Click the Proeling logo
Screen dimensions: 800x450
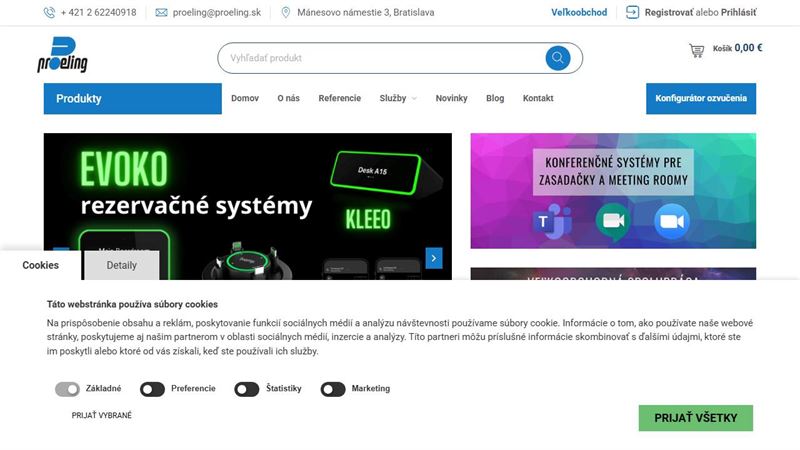coord(62,54)
